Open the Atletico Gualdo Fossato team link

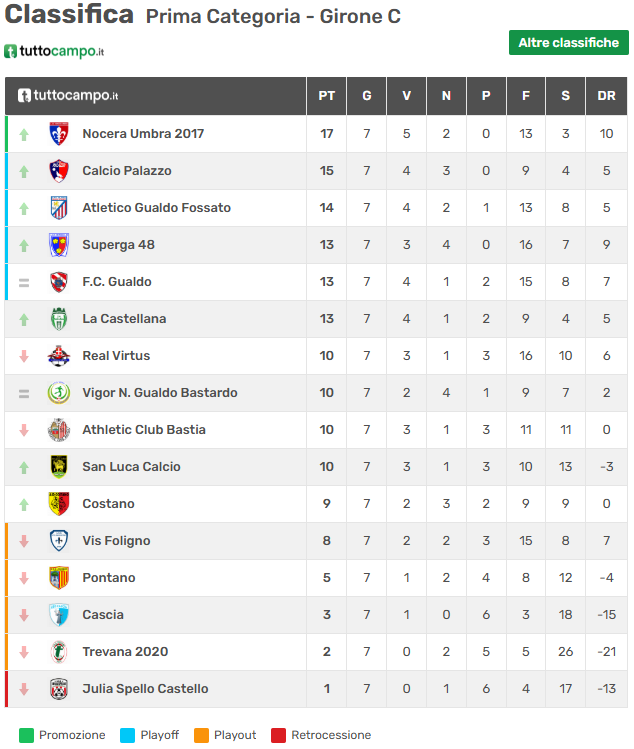click(x=156, y=208)
